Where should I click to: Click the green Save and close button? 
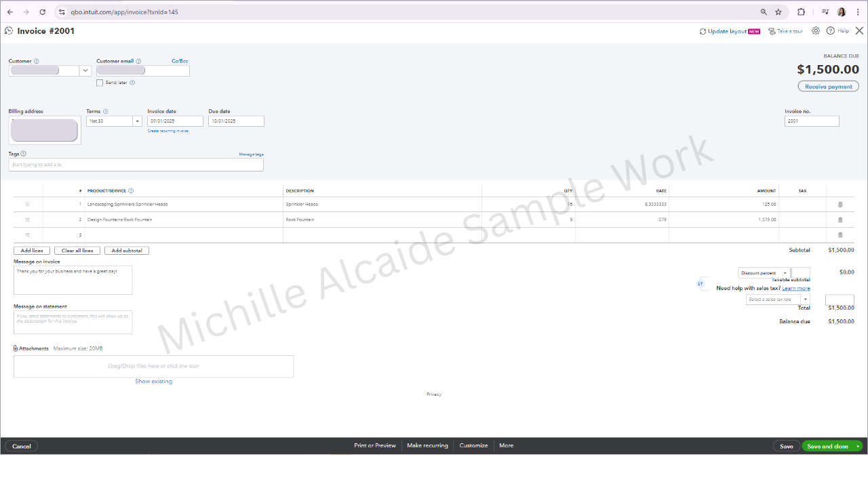coord(827,446)
